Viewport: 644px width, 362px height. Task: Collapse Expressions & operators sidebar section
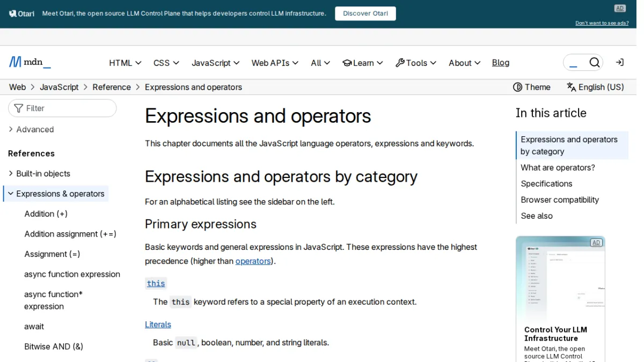tap(56, 194)
